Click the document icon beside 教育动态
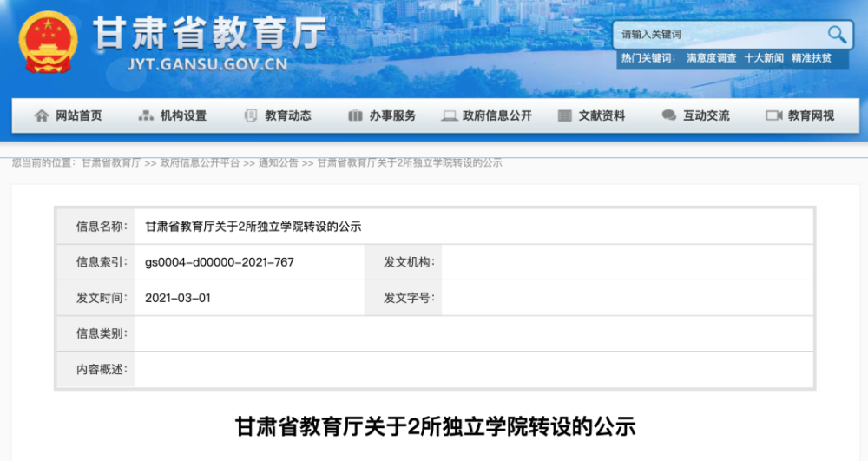This screenshot has height=461, width=868. (x=251, y=115)
